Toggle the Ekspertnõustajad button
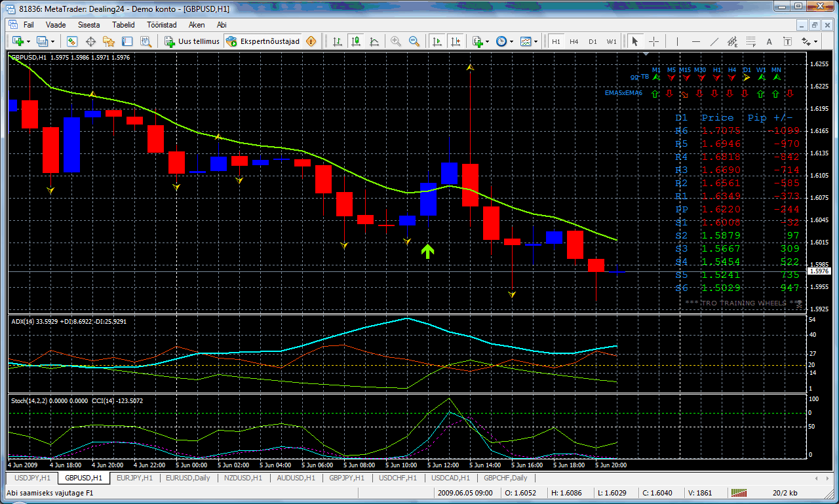 tap(263, 41)
